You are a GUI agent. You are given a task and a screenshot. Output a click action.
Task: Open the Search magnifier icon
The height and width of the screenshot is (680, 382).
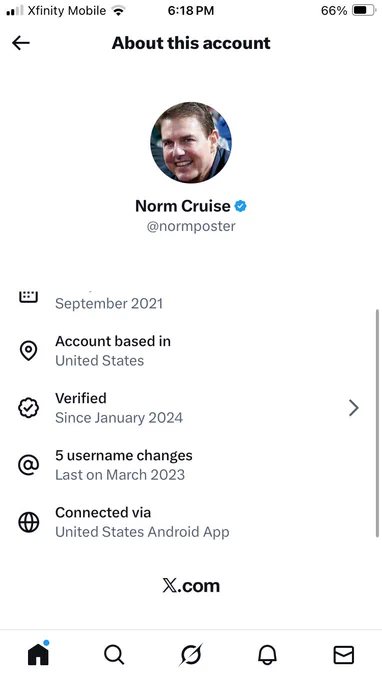(114, 654)
